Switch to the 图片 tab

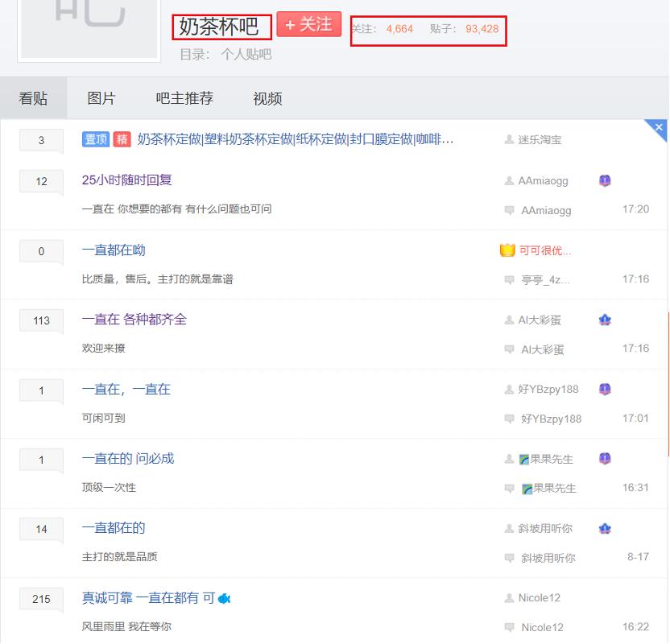(x=101, y=98)
